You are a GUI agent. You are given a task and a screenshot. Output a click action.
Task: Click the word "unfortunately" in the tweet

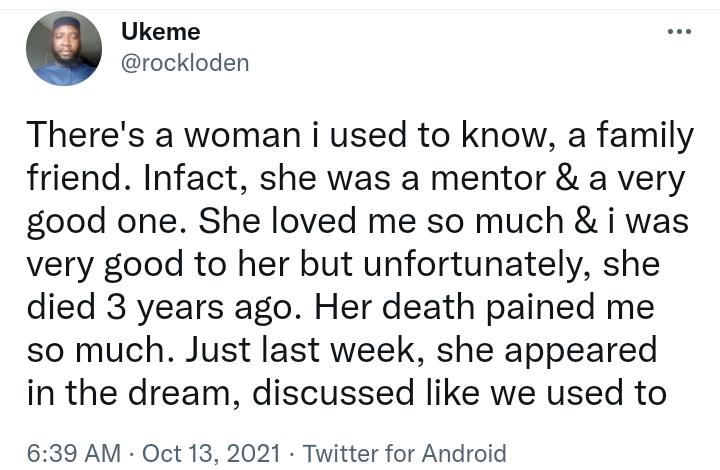click(x=474, y=265)
